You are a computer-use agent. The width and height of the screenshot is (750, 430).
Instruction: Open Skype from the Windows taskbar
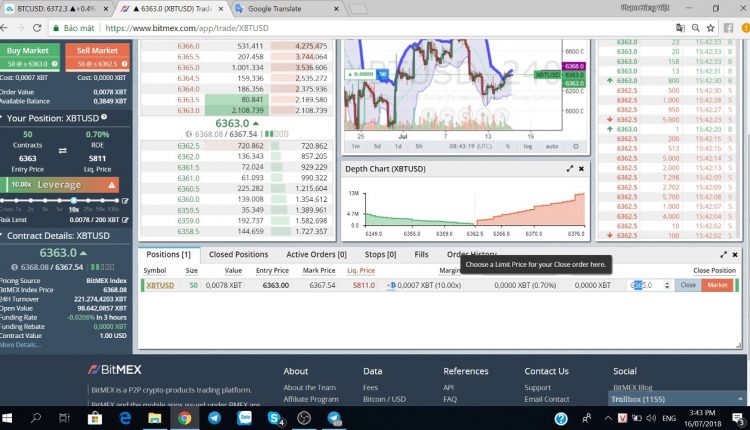pos(275,419)
